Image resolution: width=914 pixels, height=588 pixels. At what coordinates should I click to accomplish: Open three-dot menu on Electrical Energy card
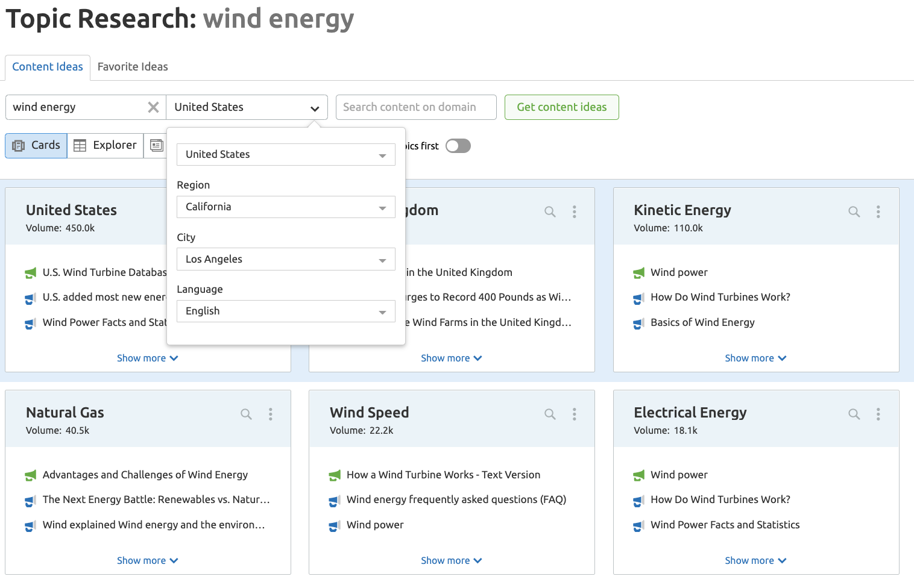(x=878, y=414)
